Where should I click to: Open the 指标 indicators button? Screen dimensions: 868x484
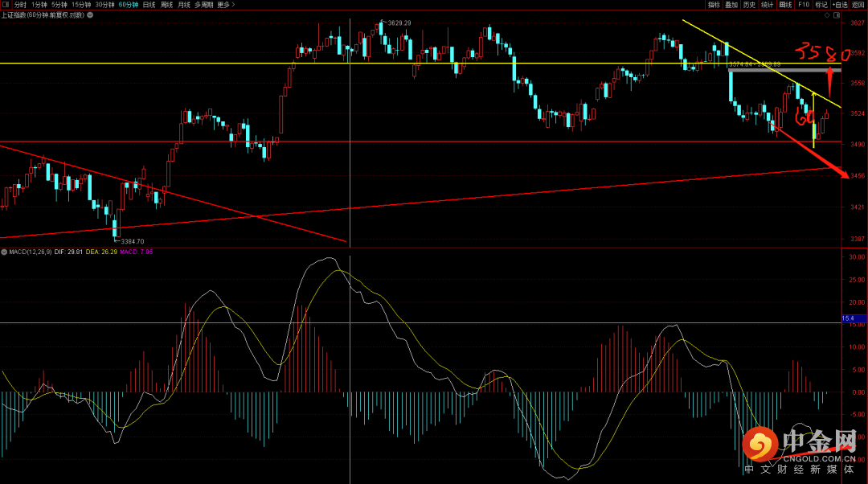point(713,5)
